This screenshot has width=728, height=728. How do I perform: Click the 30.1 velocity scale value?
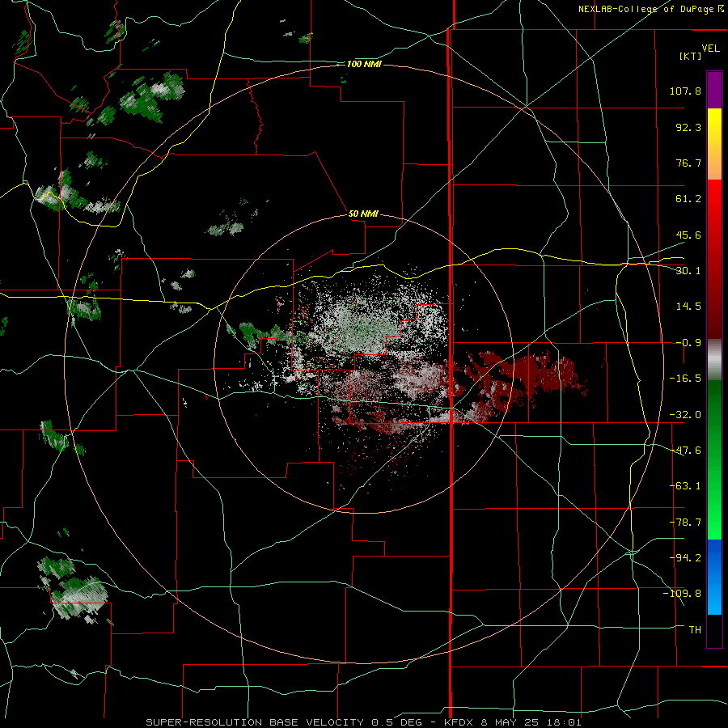tap(688, 271)
